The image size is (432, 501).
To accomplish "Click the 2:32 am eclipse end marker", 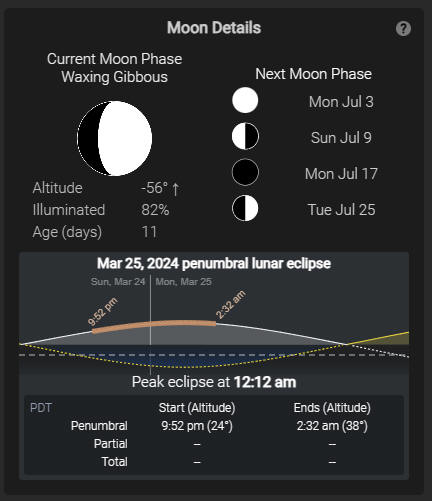I will tap(231, 304).
